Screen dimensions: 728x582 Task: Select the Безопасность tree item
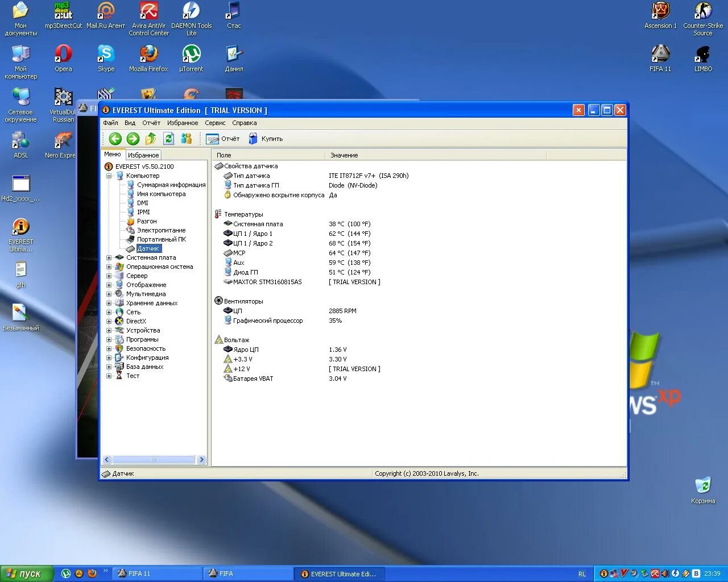tap(146, 348)
